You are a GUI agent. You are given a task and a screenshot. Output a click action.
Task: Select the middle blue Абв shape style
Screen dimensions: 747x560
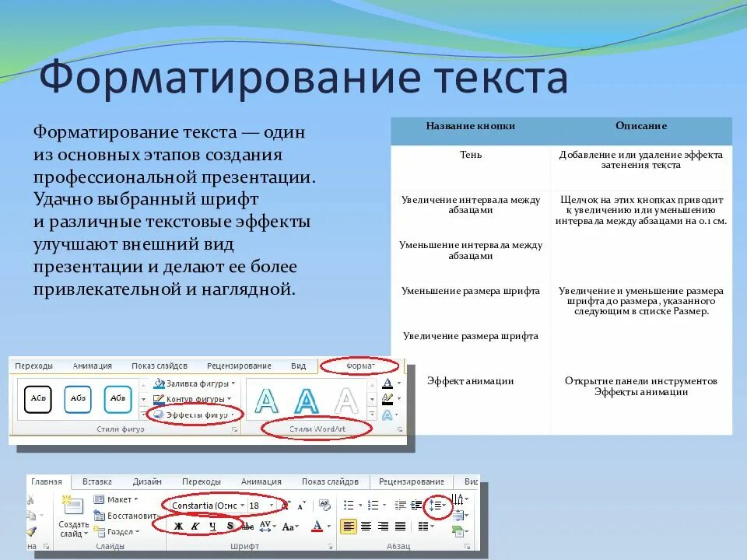tap(78, 398)
